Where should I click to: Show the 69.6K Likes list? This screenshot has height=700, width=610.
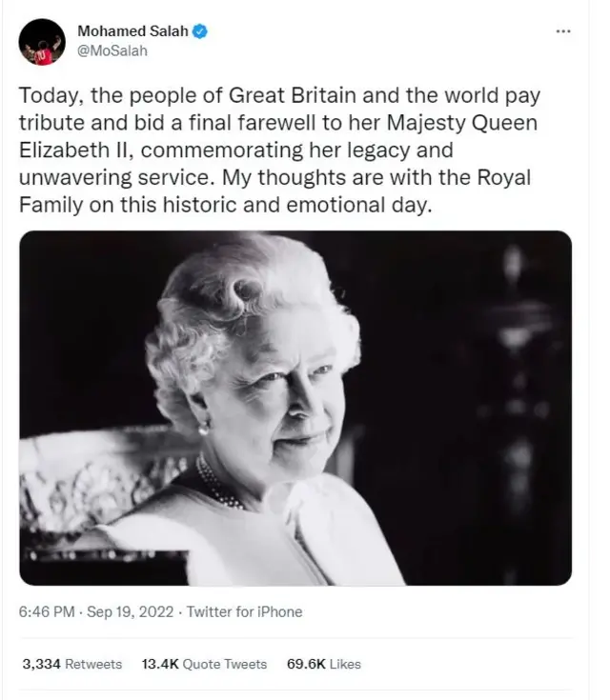click(324, 664)
